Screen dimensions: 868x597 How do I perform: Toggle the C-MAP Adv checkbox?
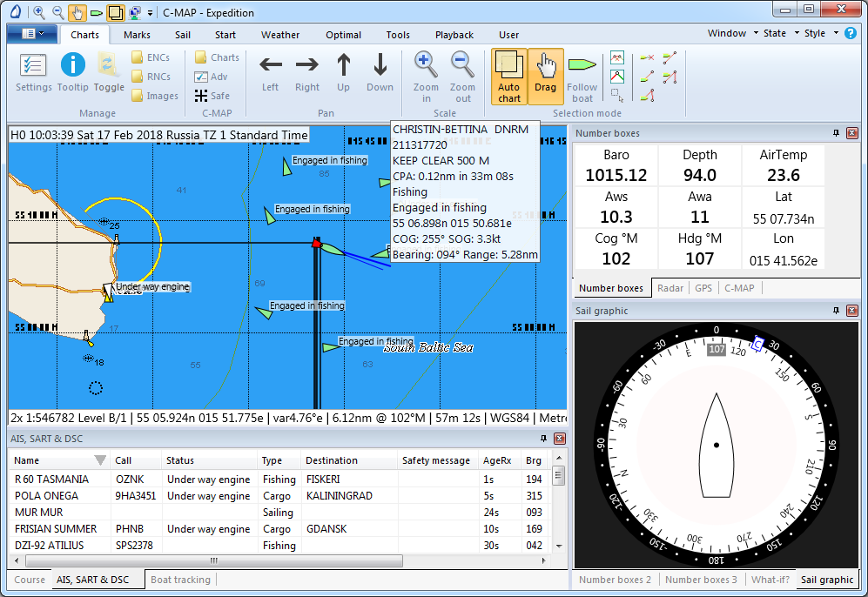(x=211, y=77)
